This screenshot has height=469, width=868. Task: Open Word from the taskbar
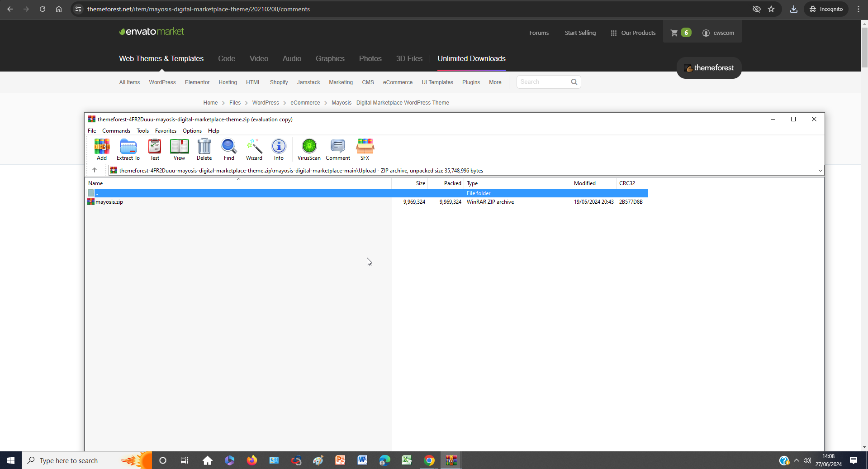[362, 460]
